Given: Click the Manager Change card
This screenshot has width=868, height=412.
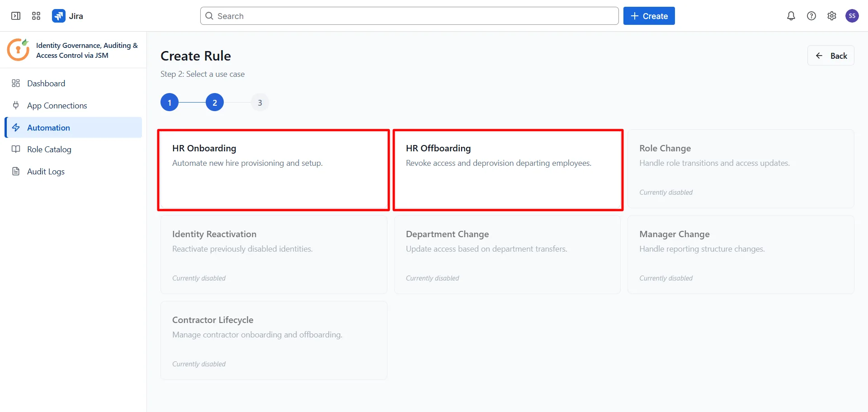Looking at the screenshot, I should pyautogui.click(x=741, y=255).
